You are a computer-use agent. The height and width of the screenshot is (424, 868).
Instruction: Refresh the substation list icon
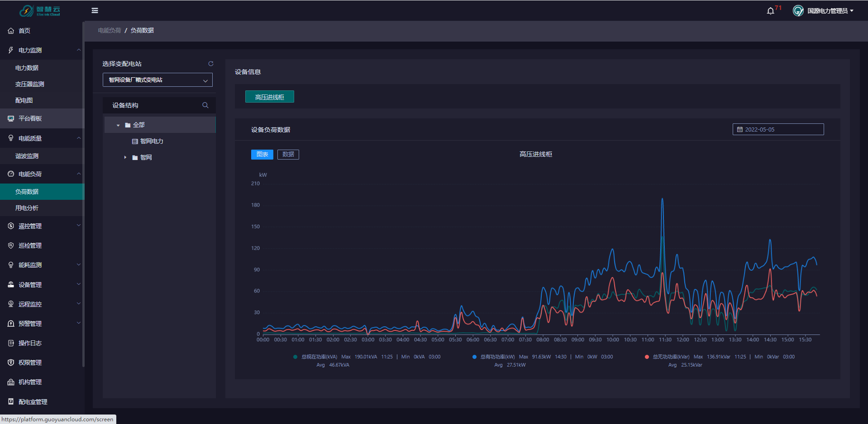click(x=210, y=64)
